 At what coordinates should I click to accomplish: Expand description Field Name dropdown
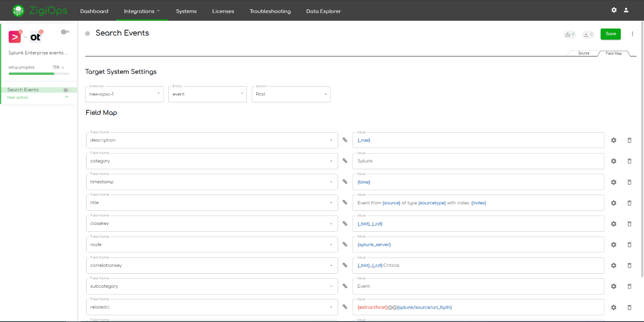pos(212,140)
